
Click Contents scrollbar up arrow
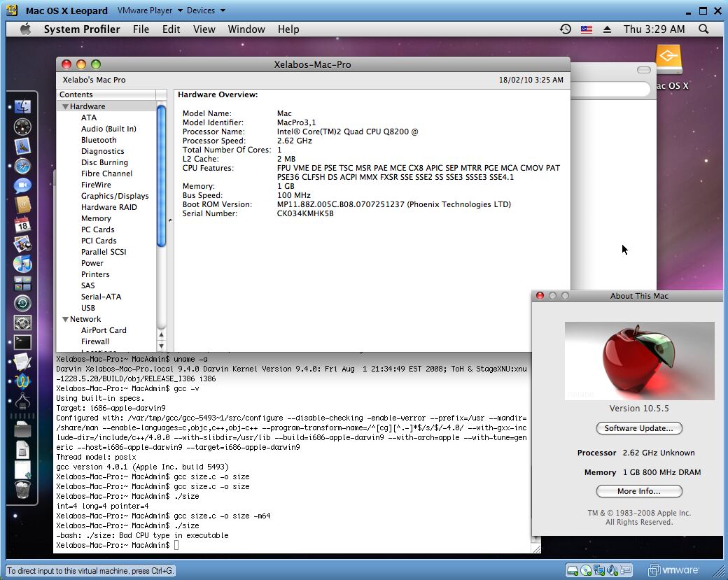click(161, 334)
